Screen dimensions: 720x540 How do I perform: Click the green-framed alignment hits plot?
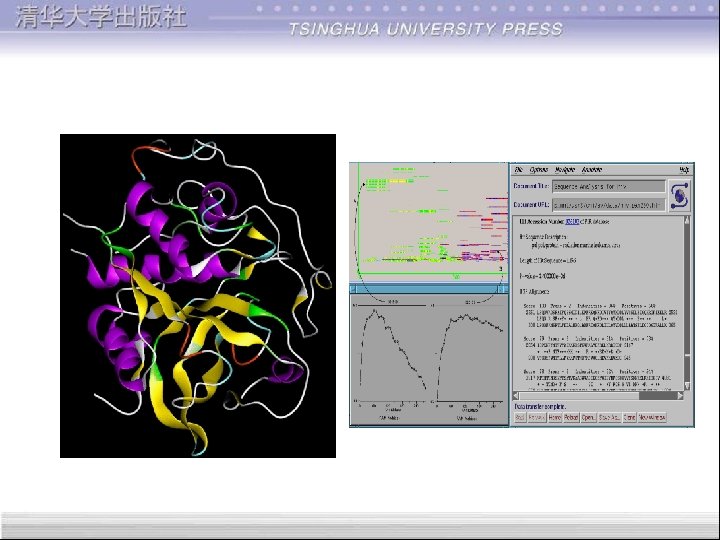(432, 219)
